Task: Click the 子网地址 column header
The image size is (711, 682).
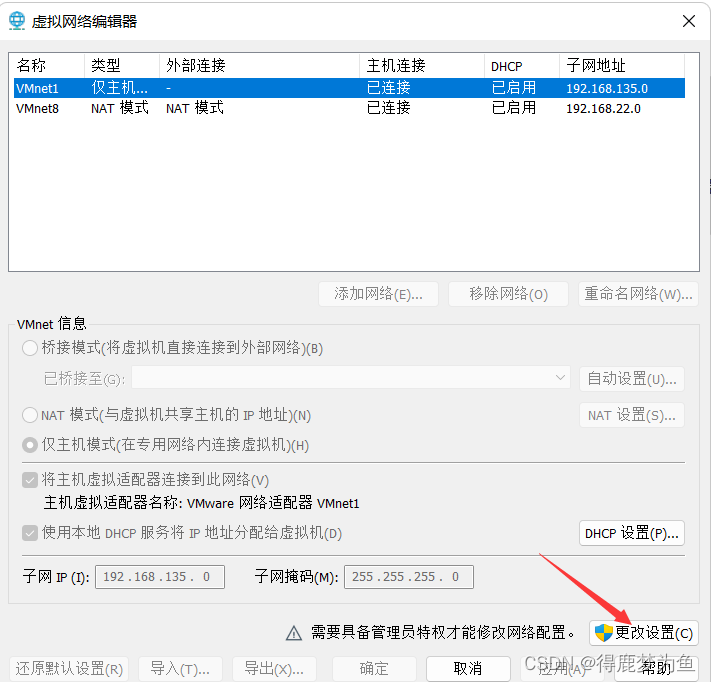Action: point(622,66)
